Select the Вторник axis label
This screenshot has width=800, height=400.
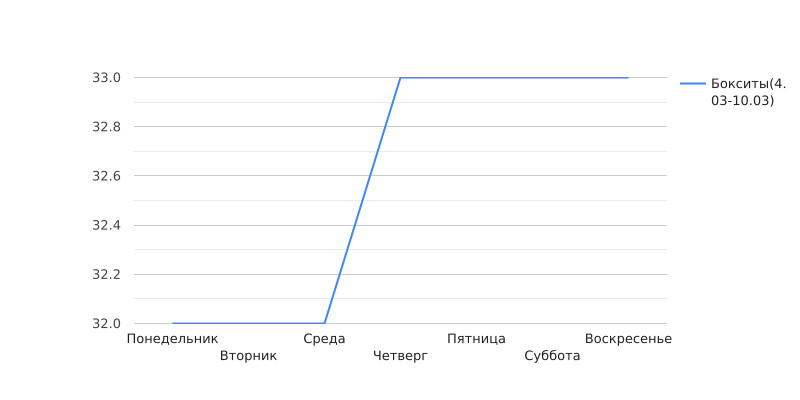tap(248, 356)
